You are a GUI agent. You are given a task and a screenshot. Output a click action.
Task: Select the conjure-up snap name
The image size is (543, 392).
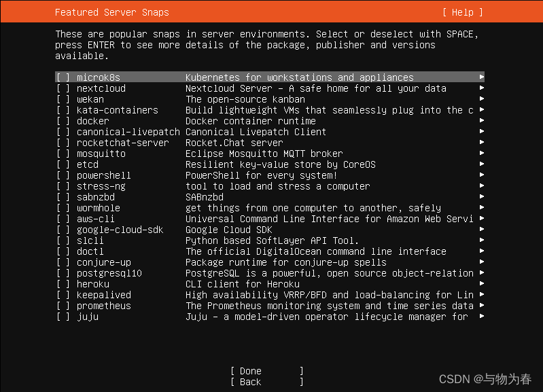click(x=104, y=262)
